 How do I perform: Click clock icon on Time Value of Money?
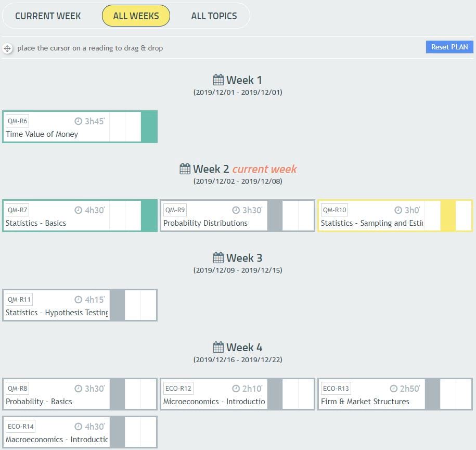[x=79, y=121]
